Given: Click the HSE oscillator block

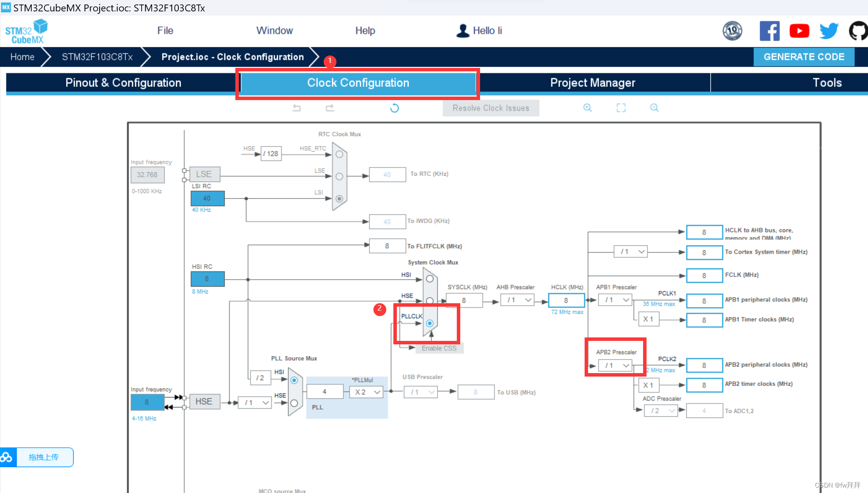Looking at the screenshot, I should click(204, 401).
